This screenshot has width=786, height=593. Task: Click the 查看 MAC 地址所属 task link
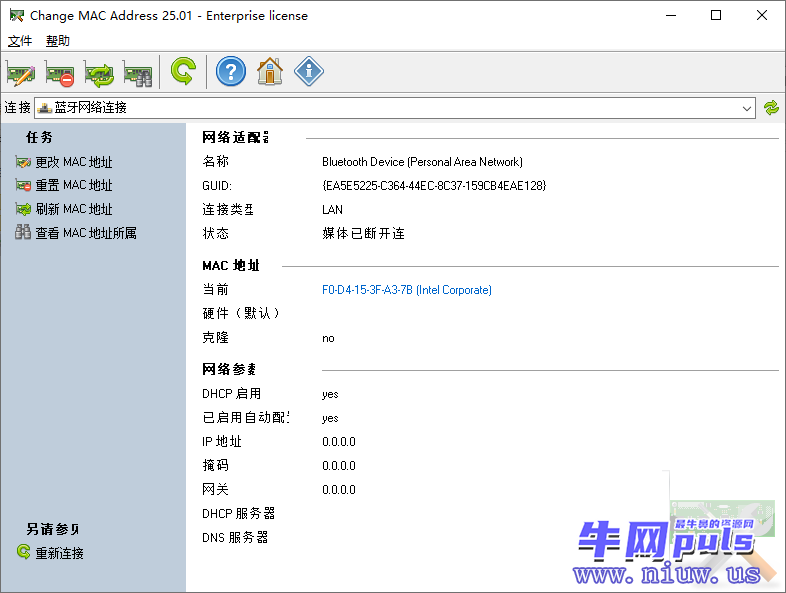coord(86,233)
